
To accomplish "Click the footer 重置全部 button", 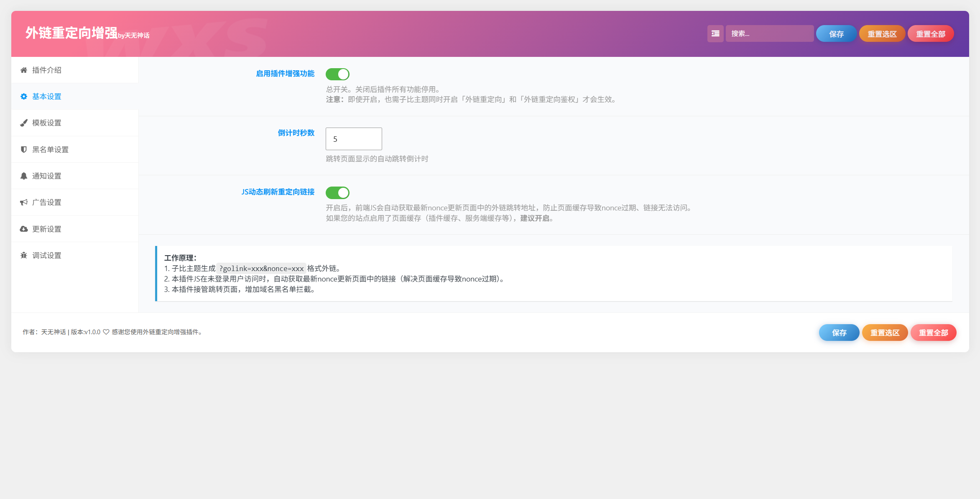I will click(x=934, y=333).
